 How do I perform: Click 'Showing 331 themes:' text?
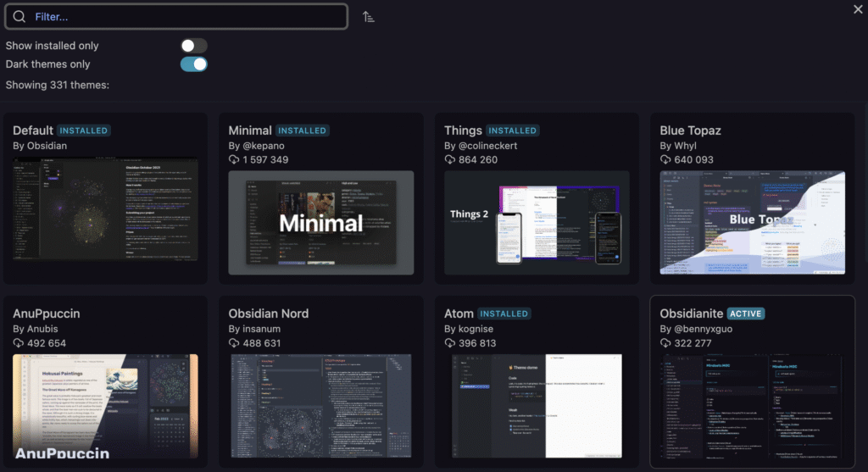click(x=58, y=86)
